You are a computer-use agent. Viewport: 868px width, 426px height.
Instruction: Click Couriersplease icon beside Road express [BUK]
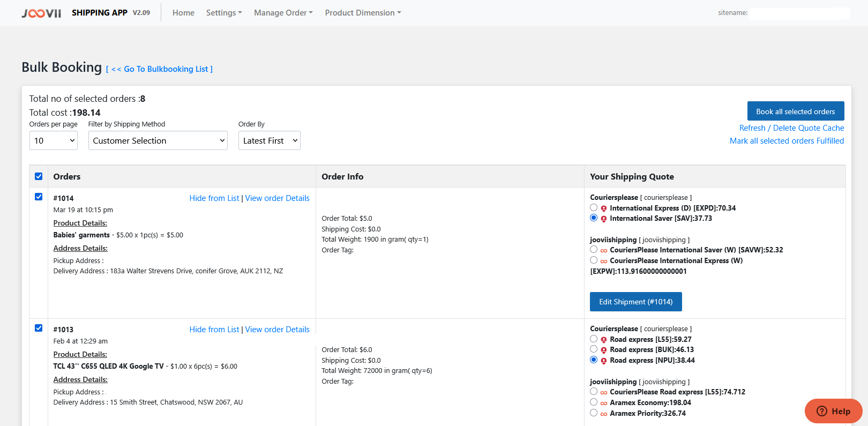tap(604, 350)
